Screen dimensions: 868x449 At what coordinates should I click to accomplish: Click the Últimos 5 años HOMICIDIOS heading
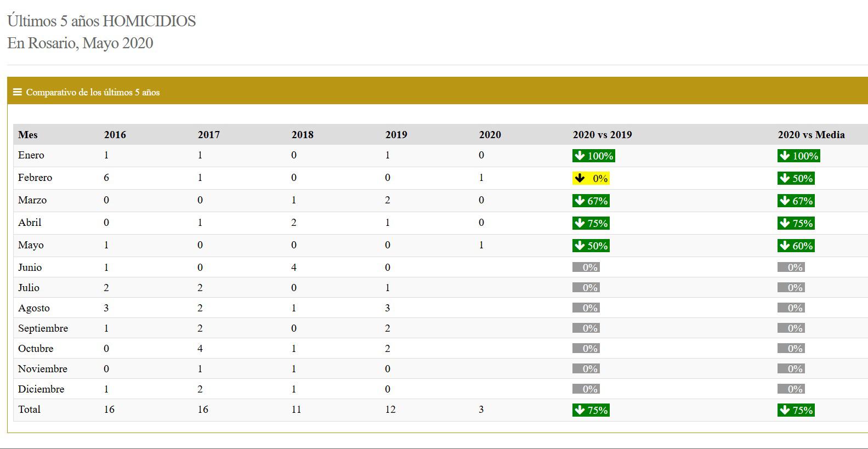[101, 21]
